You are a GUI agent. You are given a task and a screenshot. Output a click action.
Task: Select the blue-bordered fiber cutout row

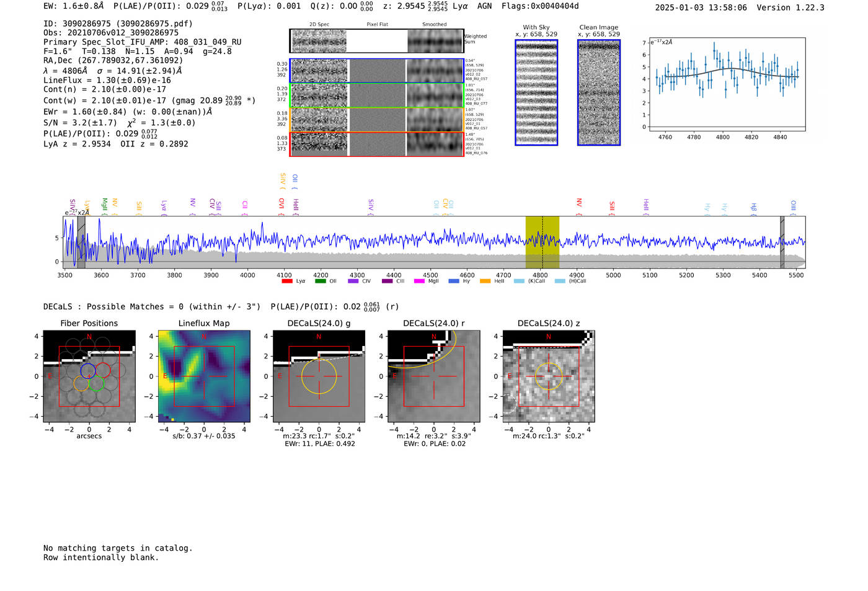(x=377, y=71)
